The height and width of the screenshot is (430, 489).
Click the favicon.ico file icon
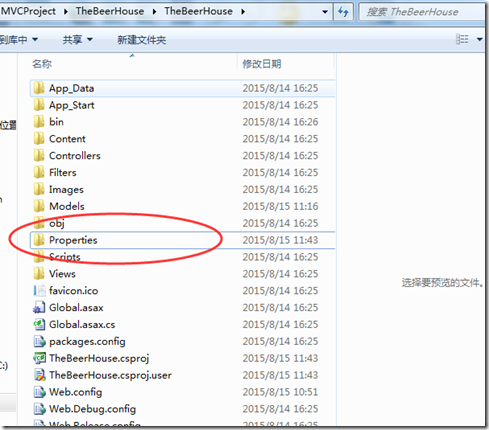tap(39, 290)
